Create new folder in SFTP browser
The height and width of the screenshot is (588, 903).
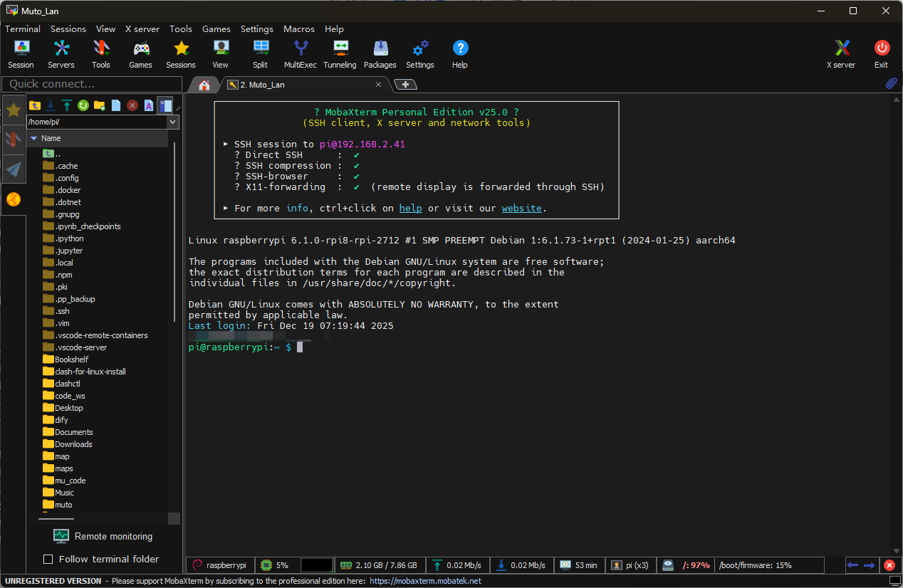(100, 105)
